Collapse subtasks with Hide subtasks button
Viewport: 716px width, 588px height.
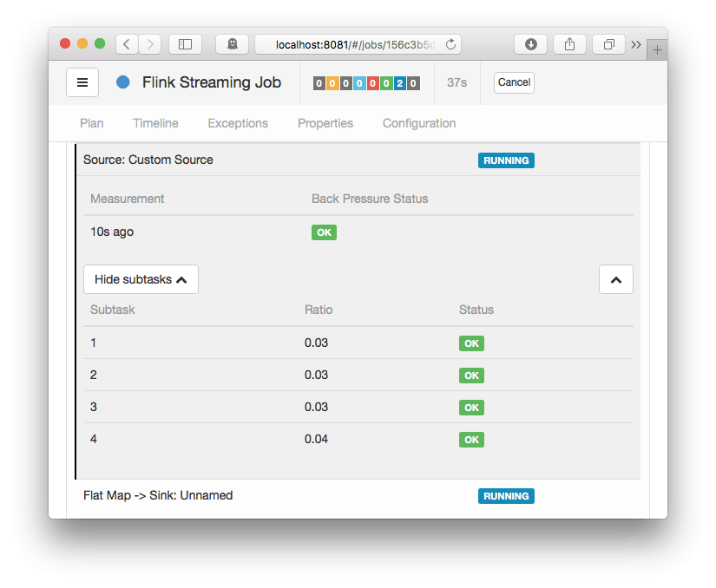click(141, 279)
